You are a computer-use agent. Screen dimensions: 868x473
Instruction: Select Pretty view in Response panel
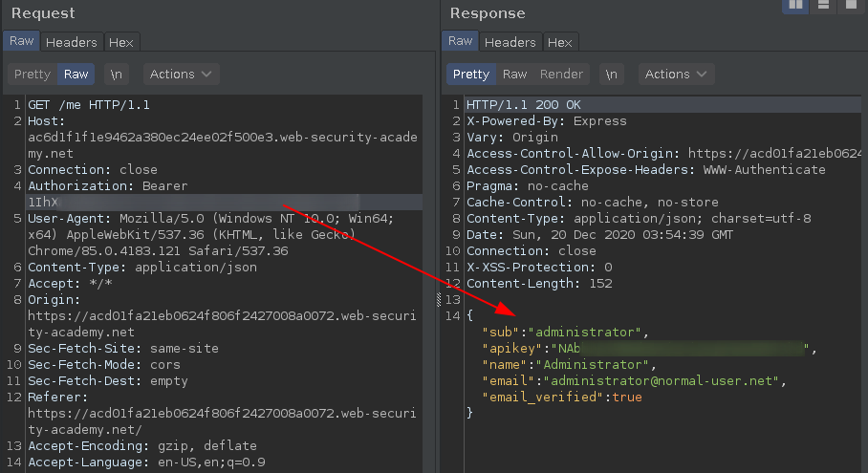pyautogui.click(x=471, y=75)
